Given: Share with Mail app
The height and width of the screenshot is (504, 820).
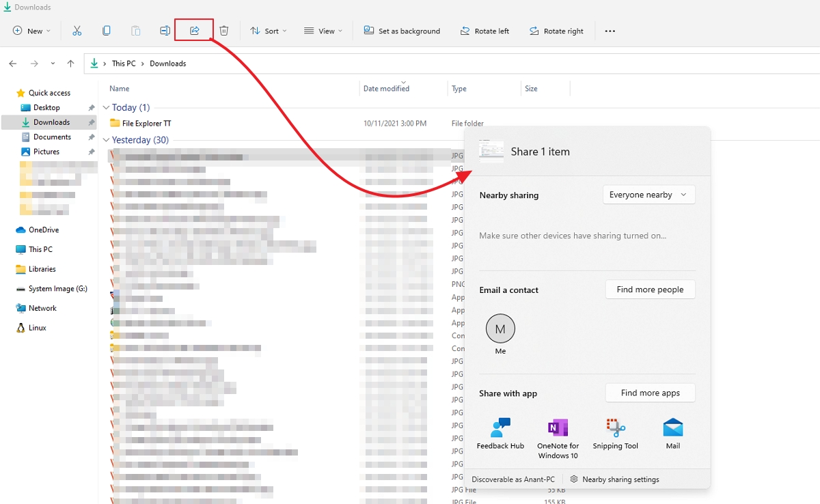Looking at the screenshot, I should [x=673, y=434].
